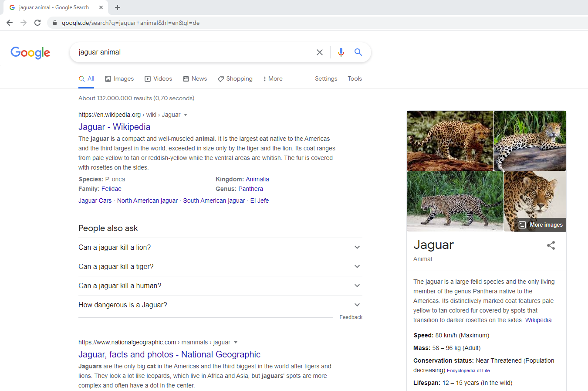Click the address bar URL

[131, 23]
